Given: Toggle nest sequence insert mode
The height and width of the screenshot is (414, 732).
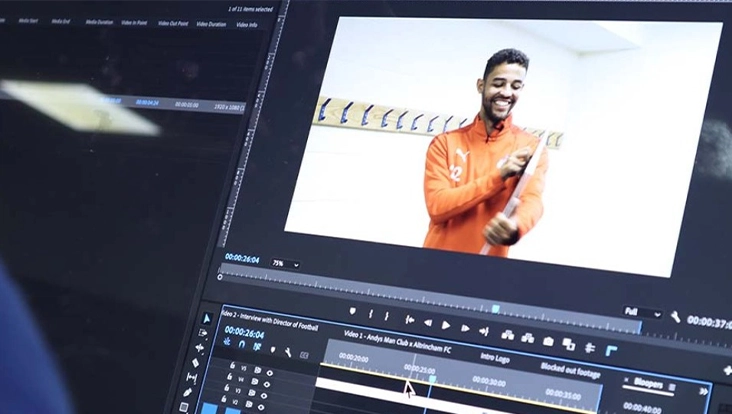Looking at the screenshot, I should (227, 341).
